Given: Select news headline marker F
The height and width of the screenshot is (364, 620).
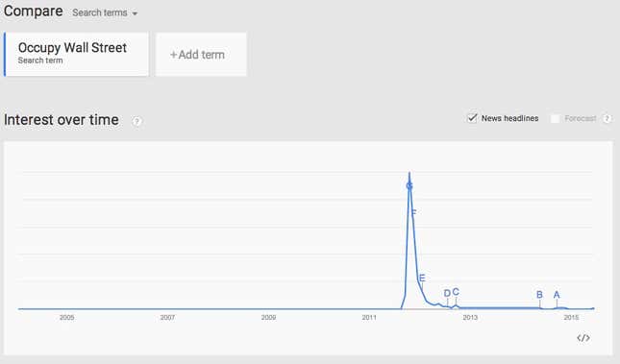Looking at the screenshot, I should (413, 212).
